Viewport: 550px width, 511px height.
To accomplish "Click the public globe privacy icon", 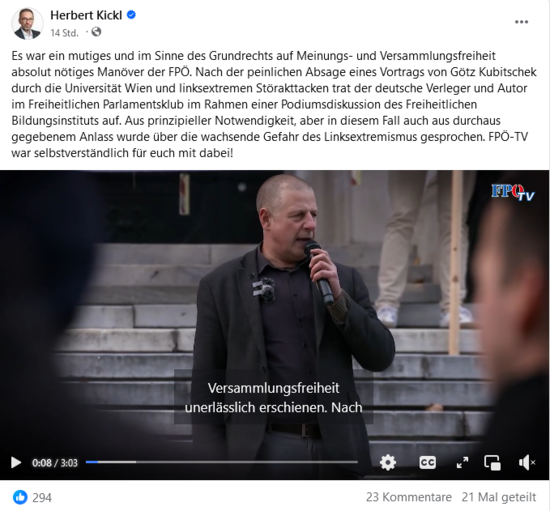I will (96, 32).
